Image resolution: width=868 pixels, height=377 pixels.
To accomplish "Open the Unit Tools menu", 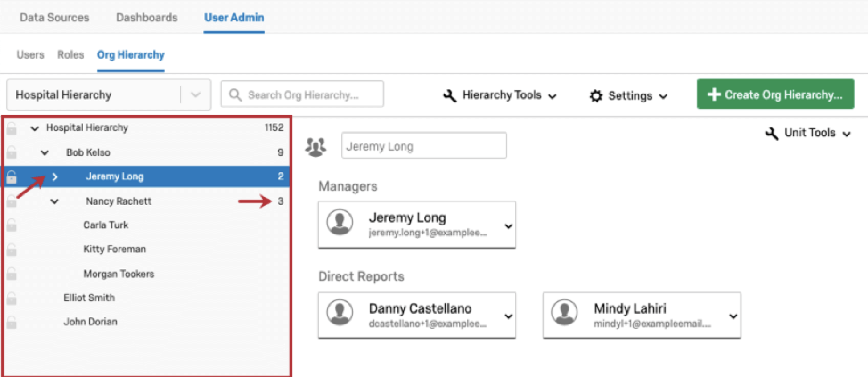I will click(x=808, y=133).
